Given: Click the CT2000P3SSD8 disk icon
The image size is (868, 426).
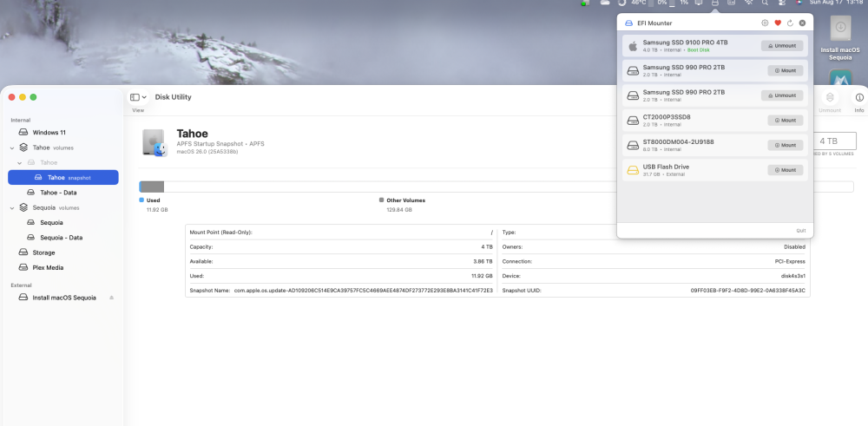Looking at the screenshot, I should [x=633, y=120].
